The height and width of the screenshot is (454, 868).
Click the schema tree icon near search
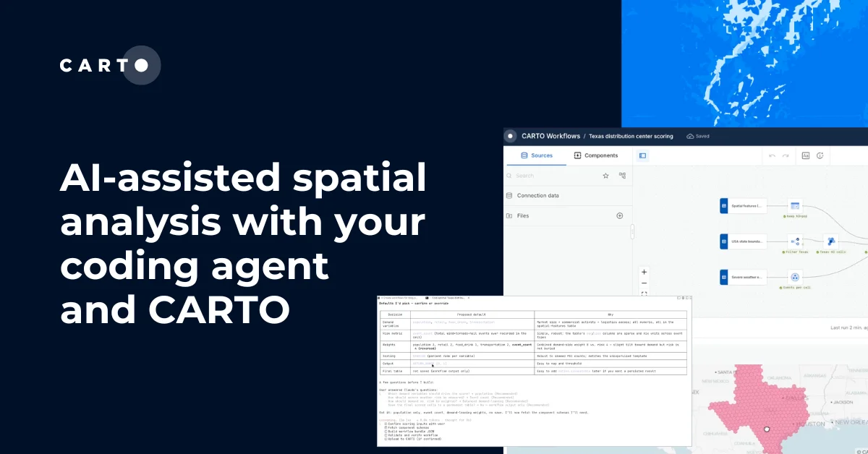click(x=622, y=176)
